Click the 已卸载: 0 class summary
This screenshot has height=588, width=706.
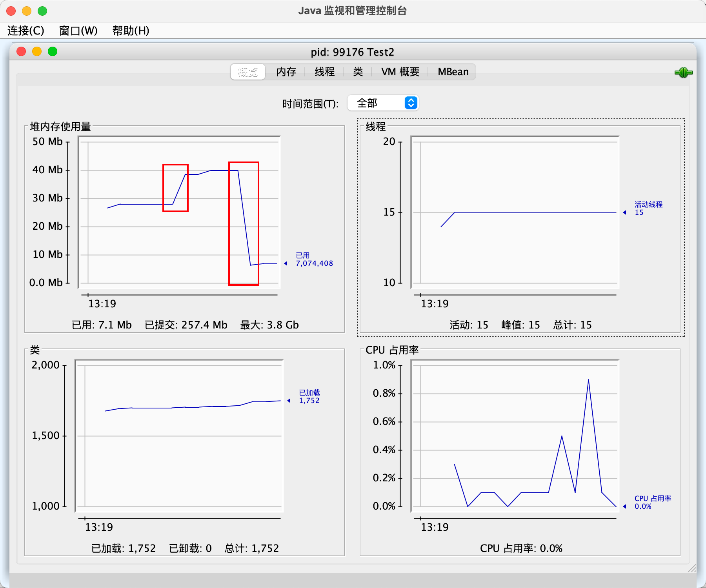190,548
